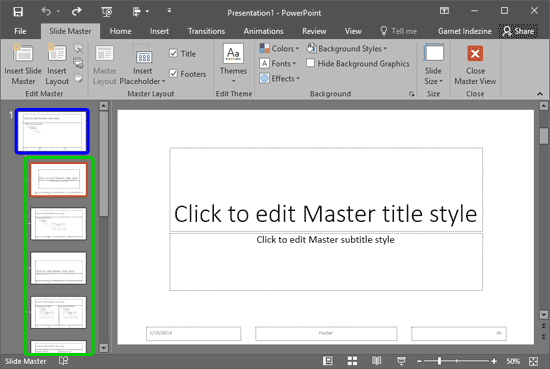Switch to the Transitions tab

click(206, 31)
